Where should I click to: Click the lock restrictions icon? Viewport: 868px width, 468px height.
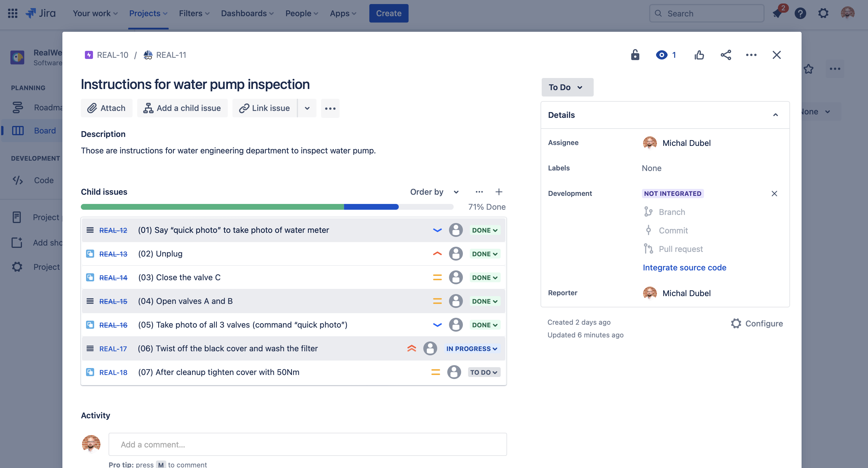coord(635,55)
